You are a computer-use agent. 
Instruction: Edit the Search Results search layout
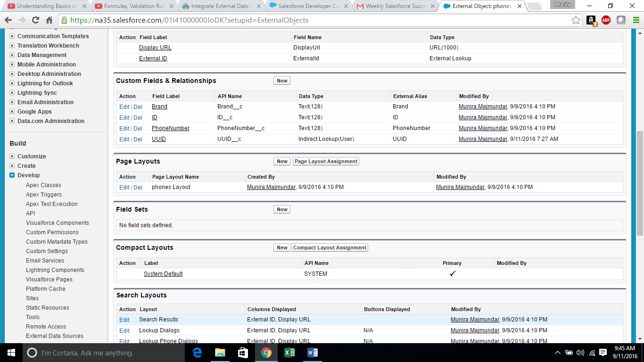click(x=124, y=320)
